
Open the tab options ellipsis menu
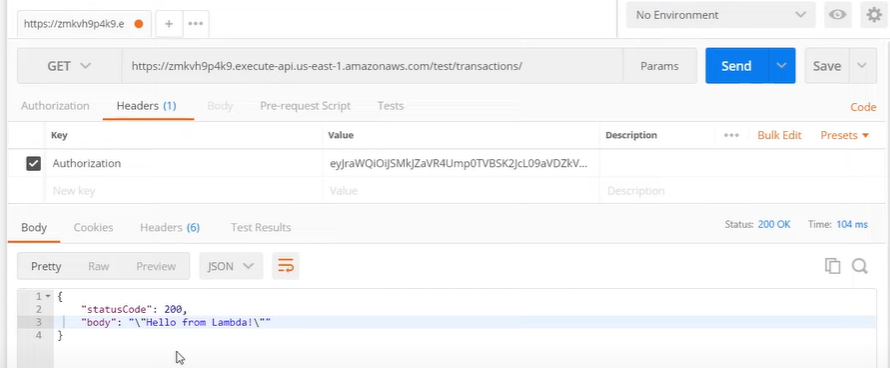click(196, 24)
